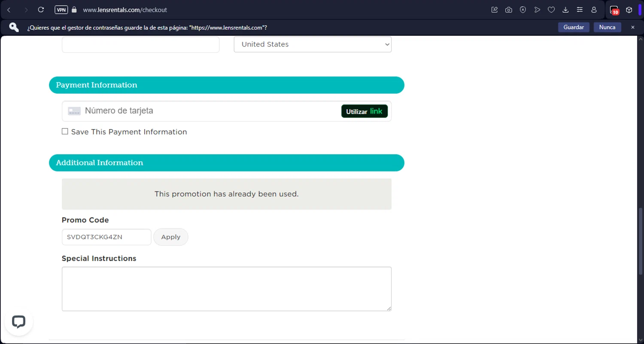Click the Special Instructions text area

click(227, 289)
